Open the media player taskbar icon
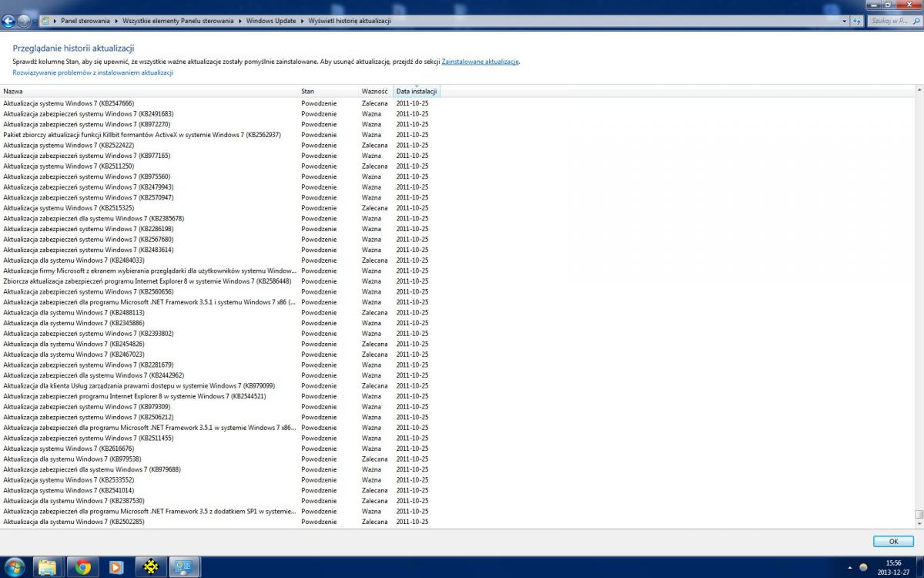 click(x=117, y=567)
